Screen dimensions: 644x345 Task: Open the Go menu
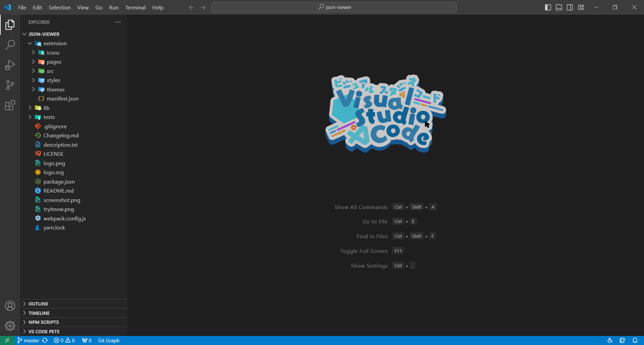(99, 7)
